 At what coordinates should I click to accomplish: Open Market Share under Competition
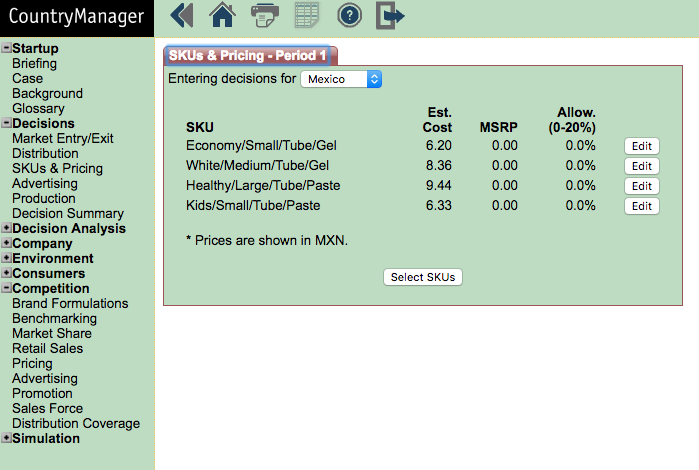52,333
